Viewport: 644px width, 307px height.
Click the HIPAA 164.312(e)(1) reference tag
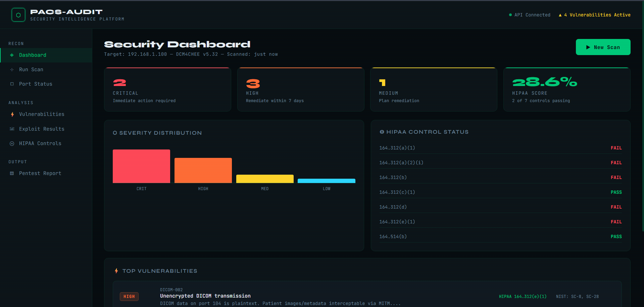coord(523,297)
